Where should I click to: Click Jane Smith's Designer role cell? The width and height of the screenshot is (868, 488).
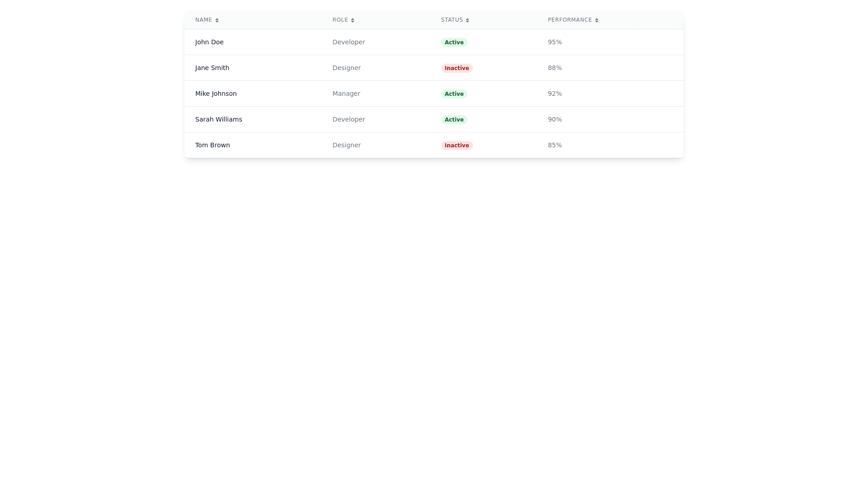tap(346, 68)
